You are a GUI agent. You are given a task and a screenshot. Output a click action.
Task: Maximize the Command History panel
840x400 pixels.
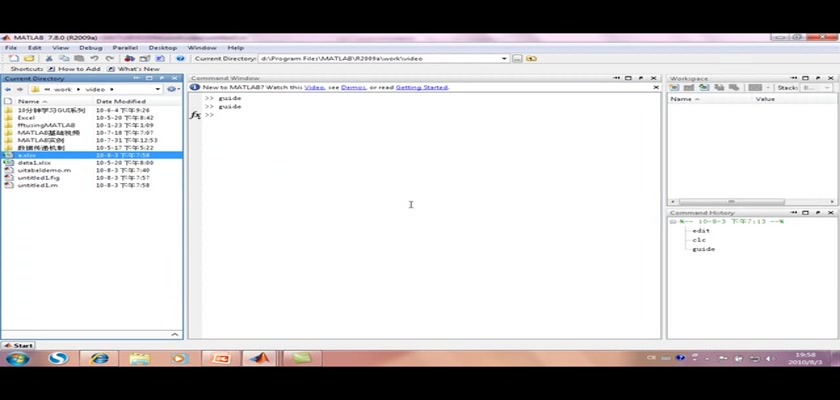coord(805,213)
